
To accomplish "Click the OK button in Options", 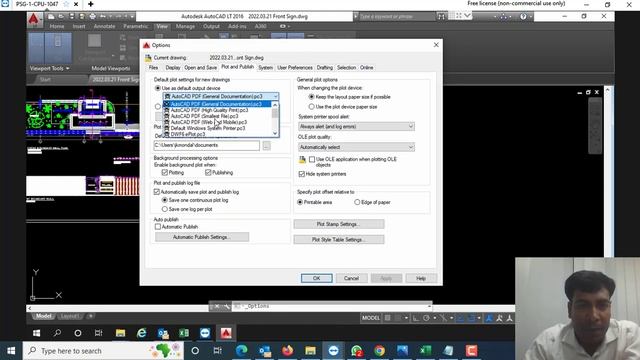I will tap(317, 278).
